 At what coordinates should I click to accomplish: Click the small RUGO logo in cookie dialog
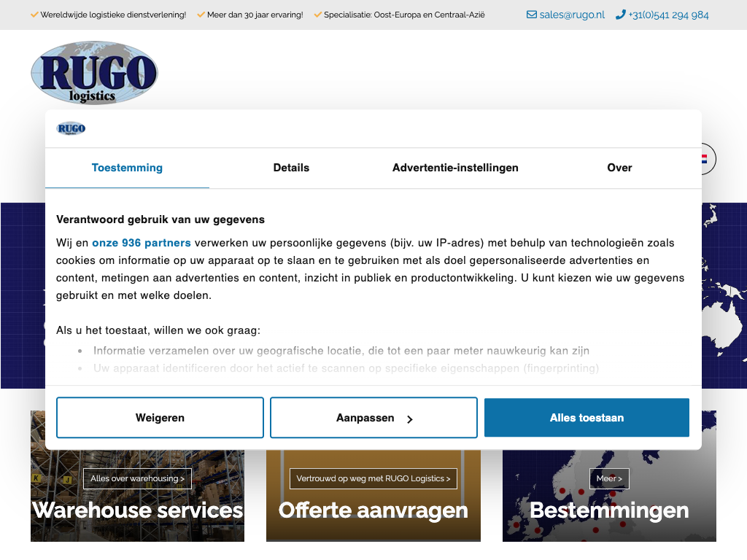(71, 129)
